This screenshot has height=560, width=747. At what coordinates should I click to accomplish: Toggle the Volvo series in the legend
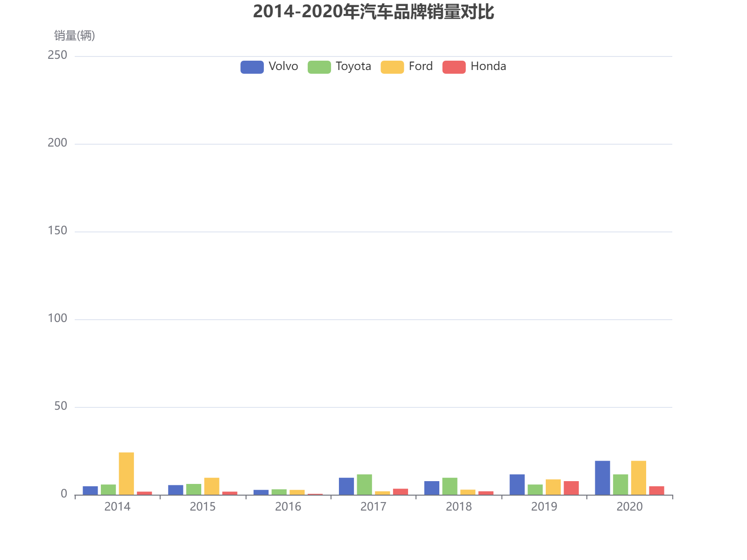(269, 66)
